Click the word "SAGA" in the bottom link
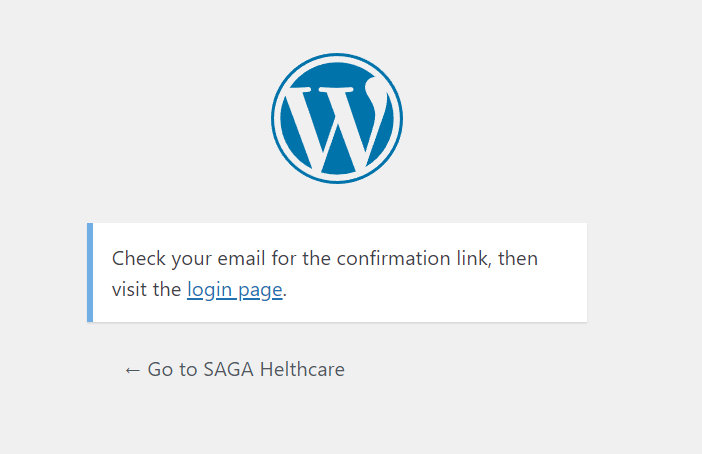 tap(228, 370)
